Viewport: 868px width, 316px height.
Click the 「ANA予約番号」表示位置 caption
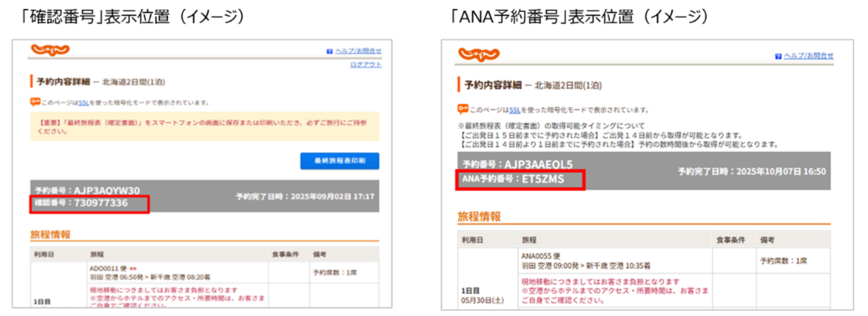(579, 18)
